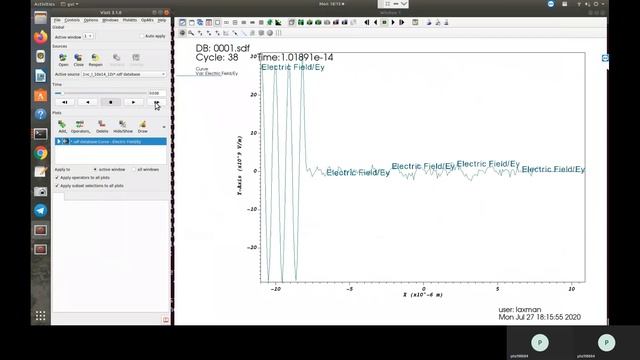Click the gray sphere icon in lower toolbar
The image size is (640, 360).
pyautogui.click(x=270, y=33)
